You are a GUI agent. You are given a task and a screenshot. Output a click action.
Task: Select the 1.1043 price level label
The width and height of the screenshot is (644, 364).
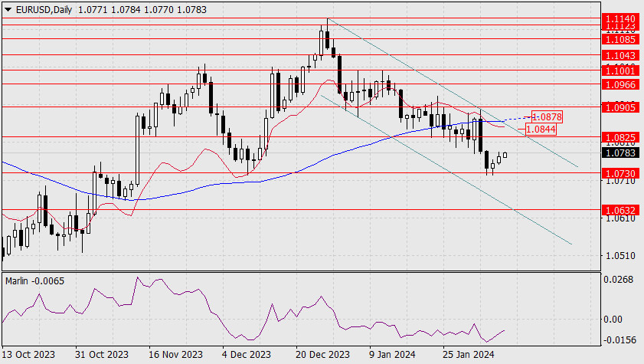click(620, 55)
